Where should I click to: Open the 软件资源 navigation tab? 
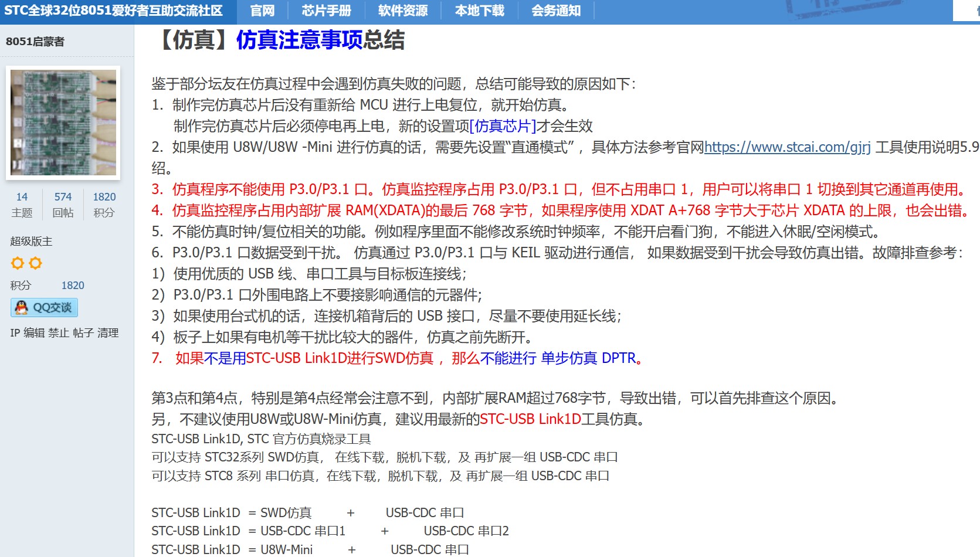point(402,11)
